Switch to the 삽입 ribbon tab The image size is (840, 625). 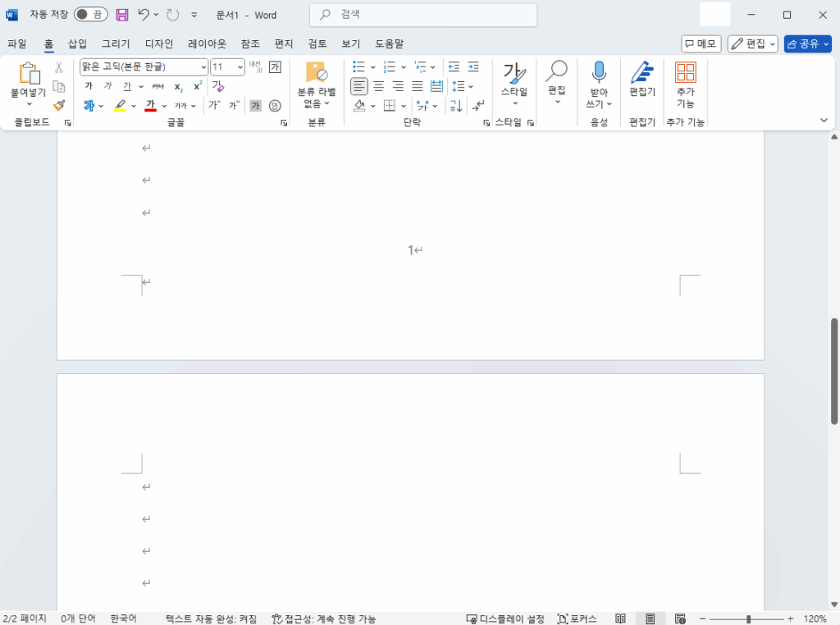[77, 43]
